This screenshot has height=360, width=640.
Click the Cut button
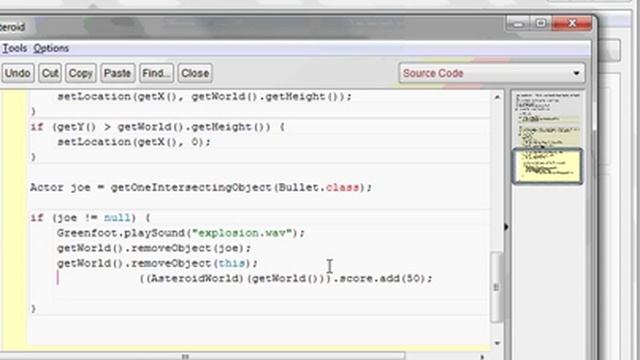pyautogui.click(x=50, y=73)
